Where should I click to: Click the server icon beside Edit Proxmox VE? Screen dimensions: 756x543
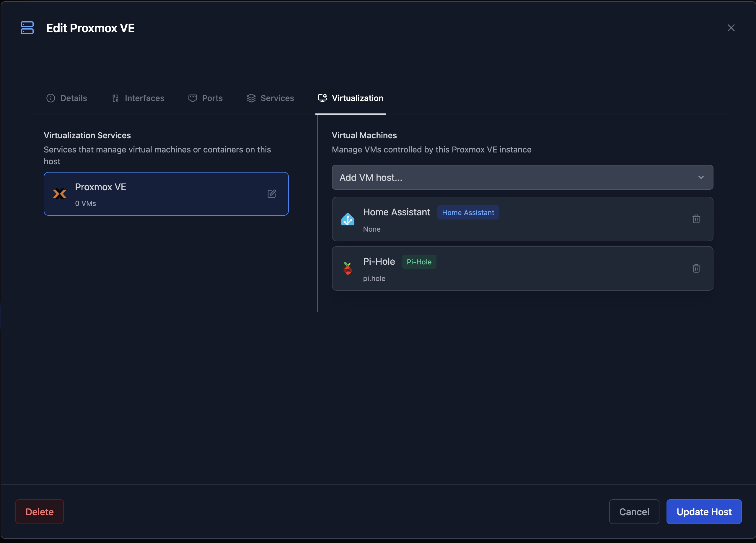[x=27, y=28]
